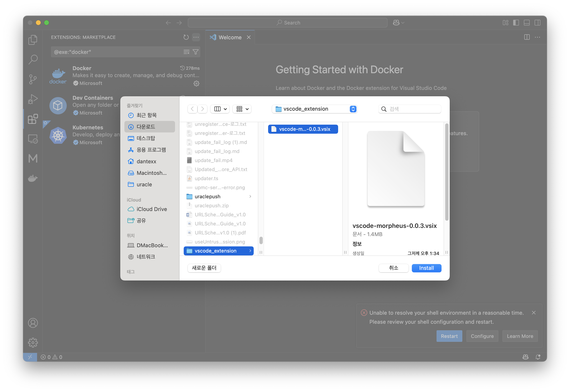Open the Manage settings gear
This screenshot has height=392, width=570.
coord(33,342)
